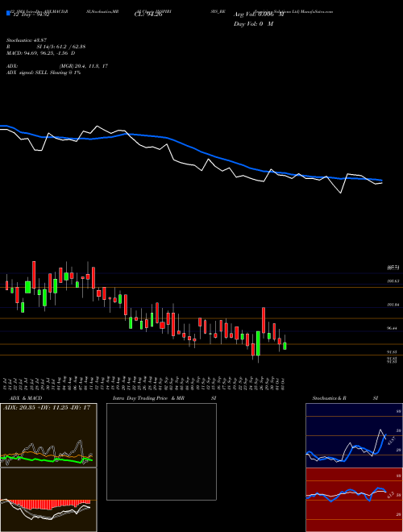The width and height of the screenshot is (403, 532).
Task: Select the "(MGR) 20.4, 11.3, 17" ADX values
Action: point(84,66)
